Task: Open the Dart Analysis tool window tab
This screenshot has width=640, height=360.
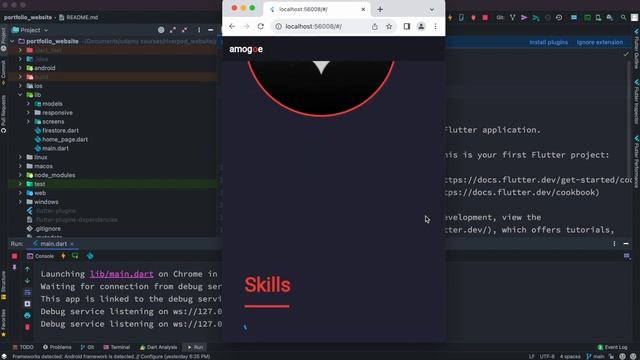Action: (x=158, y=347)
